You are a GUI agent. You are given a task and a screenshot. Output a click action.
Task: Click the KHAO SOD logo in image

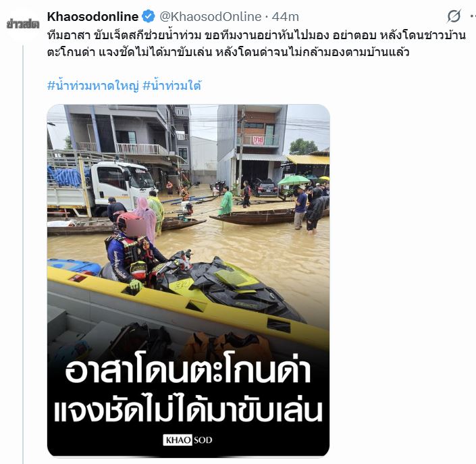(x=188, y=440)
